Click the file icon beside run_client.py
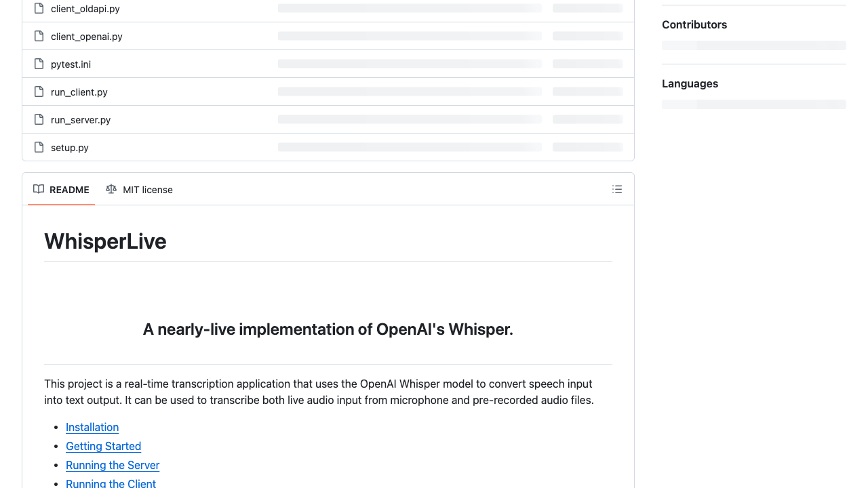This screenshot has height=488, width=868. pos(39,92)
